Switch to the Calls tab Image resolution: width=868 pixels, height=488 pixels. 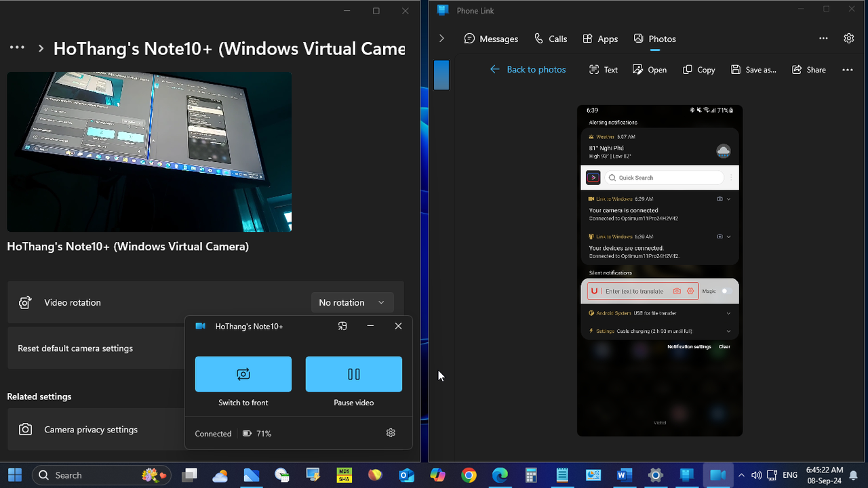pyautogui.click(x=551, y=39)
